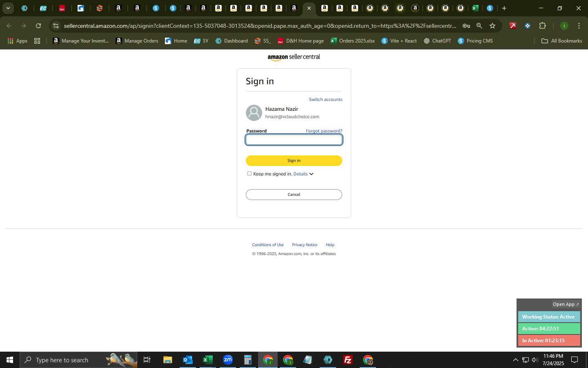View site information icon in address bar
The width and height of the screenshot is (588, 368).
pos(56,26)
